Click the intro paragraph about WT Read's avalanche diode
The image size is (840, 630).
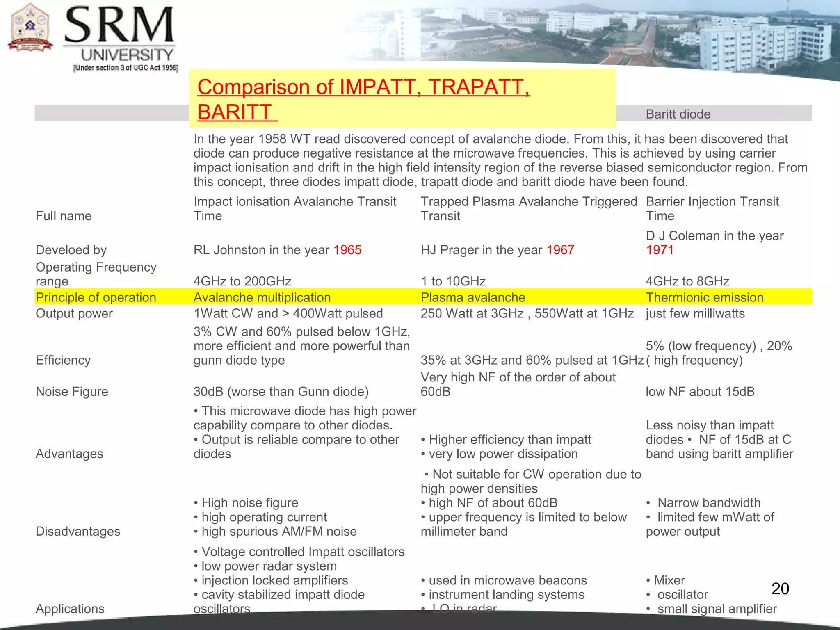click(x=501, y=160)
